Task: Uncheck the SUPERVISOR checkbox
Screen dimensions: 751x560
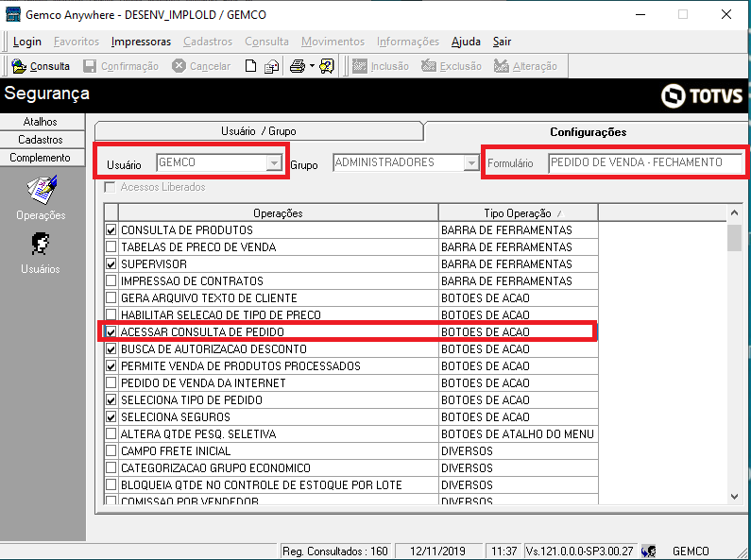Action: point(111,264)
